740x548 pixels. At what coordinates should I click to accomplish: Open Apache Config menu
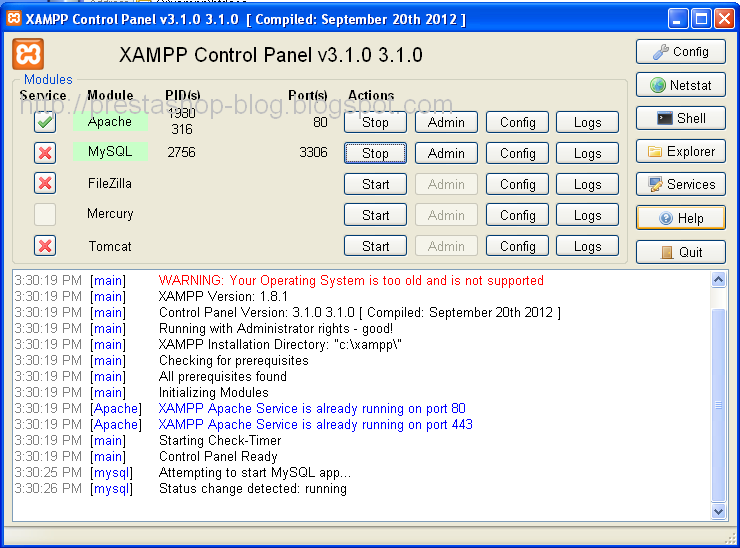click(517, 122)
